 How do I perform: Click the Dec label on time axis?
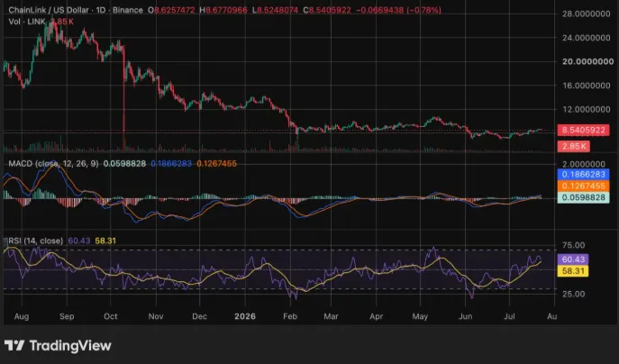point(200,316)
